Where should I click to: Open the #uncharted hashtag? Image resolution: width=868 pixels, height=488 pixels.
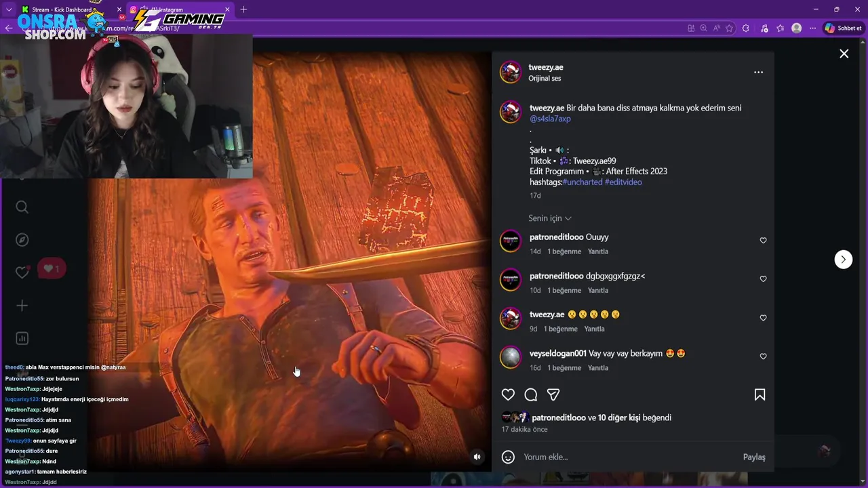click(x=583, y=182)
